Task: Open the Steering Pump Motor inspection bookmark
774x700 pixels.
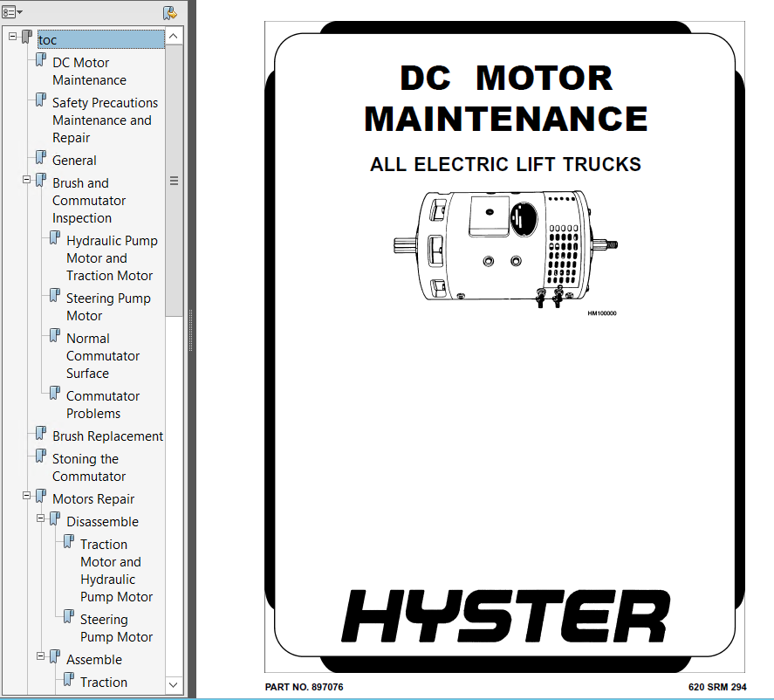Action: coord(108,306)
